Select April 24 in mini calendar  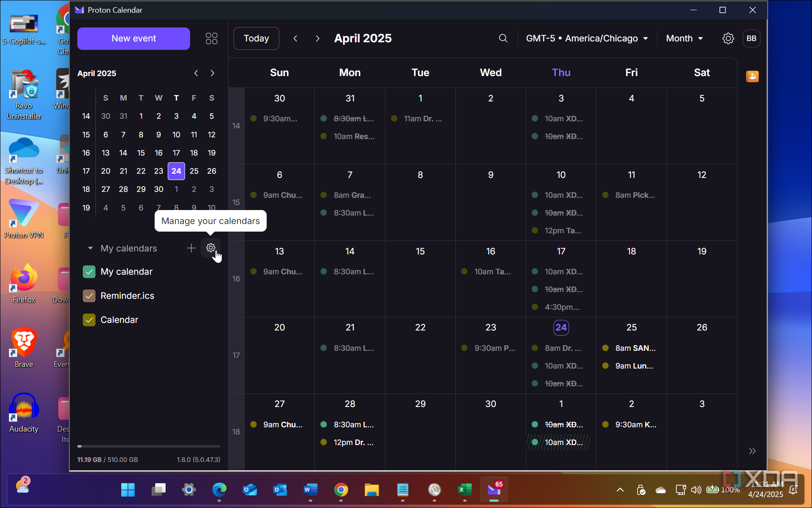pos(176,171)
